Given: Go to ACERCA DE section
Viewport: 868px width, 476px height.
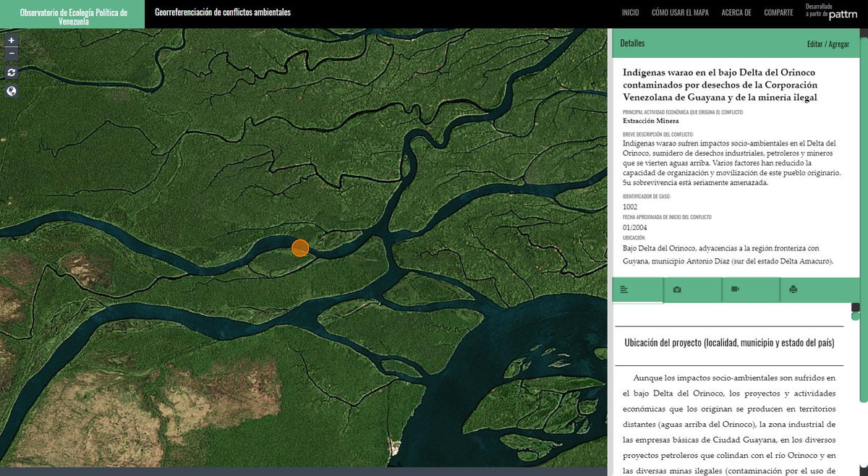Looking at the screenshot, I should click(736, 12).
